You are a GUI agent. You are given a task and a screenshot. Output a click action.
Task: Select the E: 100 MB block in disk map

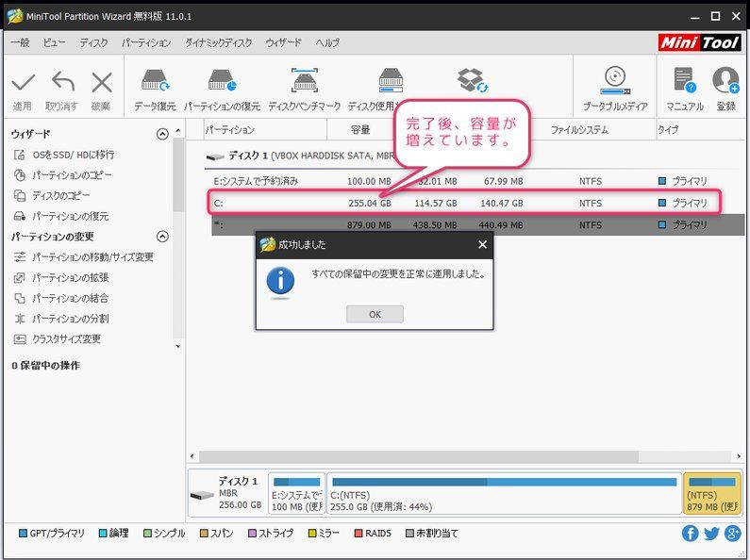297,494
